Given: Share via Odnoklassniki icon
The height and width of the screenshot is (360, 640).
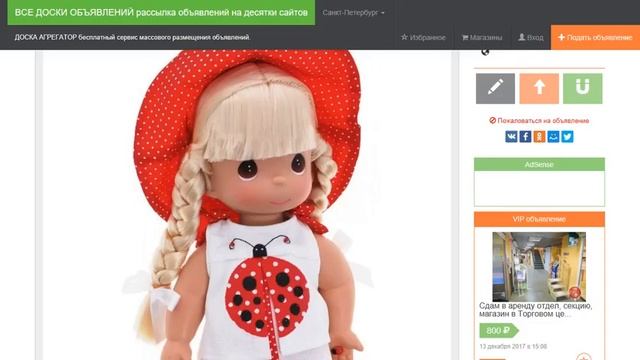Looking at the screenshot, I should tap(539, 136).
